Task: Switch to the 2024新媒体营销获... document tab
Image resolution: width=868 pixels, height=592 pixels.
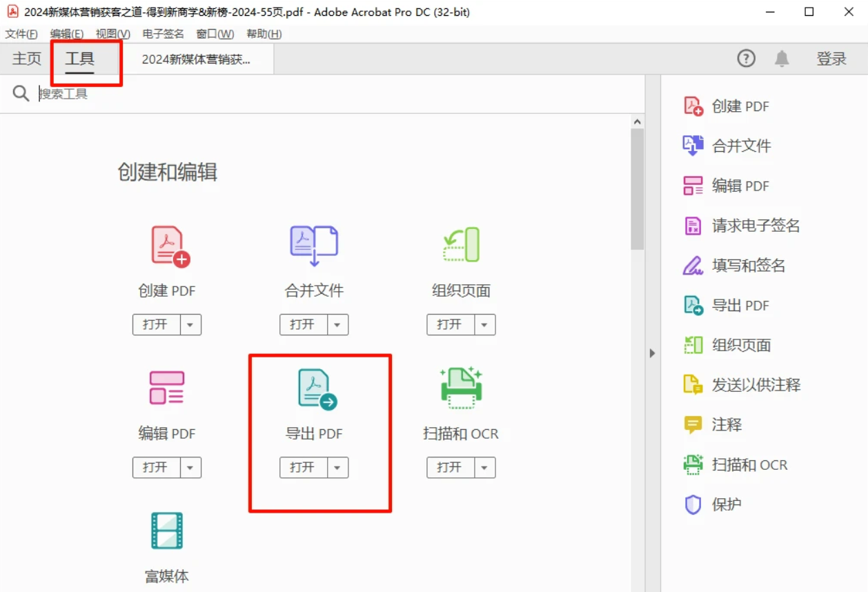Action: (x=196, y=59)
